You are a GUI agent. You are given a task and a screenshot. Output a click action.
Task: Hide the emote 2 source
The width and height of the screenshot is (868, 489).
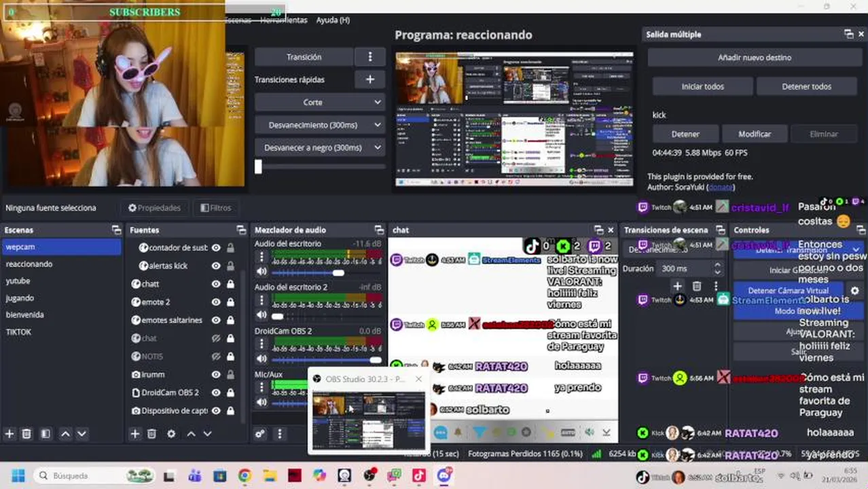216,302
